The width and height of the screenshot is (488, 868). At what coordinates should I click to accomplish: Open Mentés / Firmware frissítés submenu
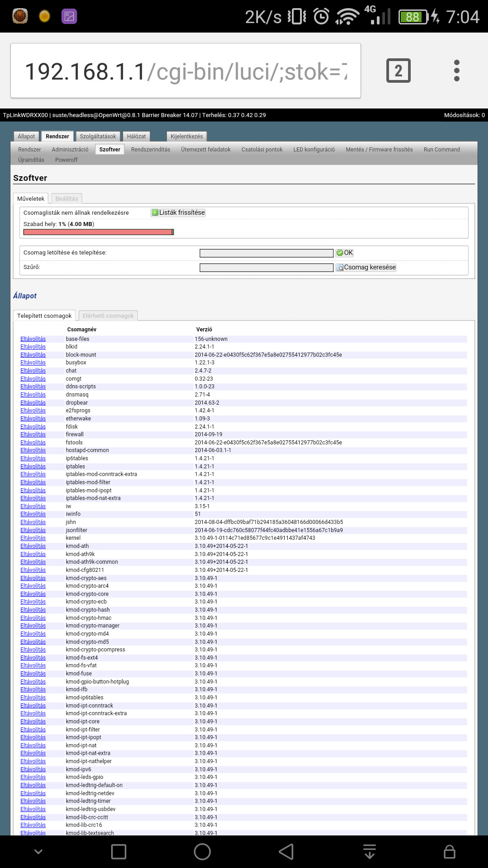(x=379, y=150)
